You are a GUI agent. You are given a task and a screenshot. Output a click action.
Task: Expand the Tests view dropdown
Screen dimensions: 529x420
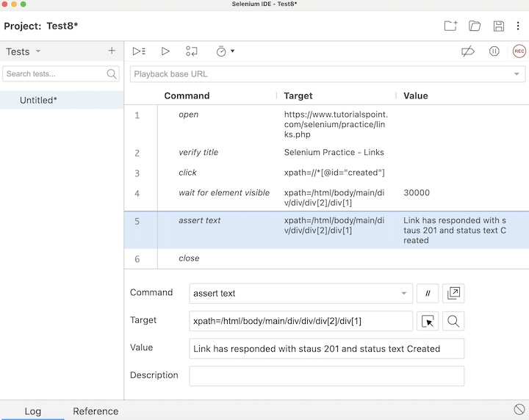[38, 51]
